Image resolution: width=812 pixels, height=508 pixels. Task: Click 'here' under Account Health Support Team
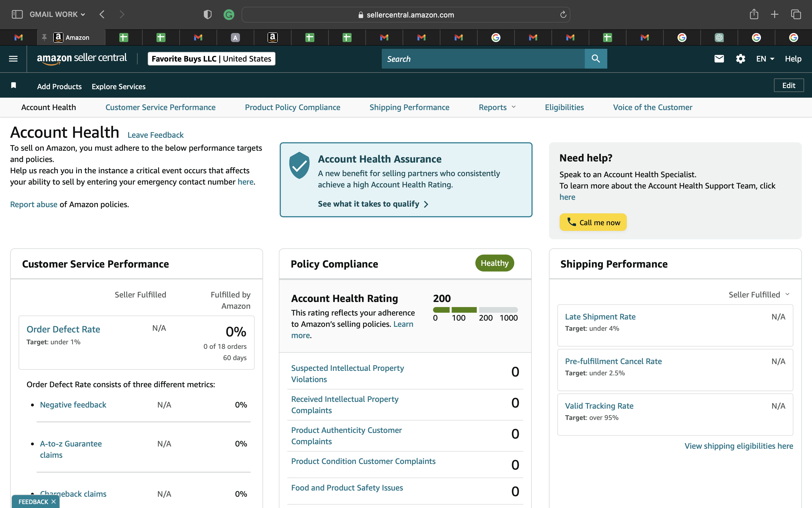[x=567, y=197]
